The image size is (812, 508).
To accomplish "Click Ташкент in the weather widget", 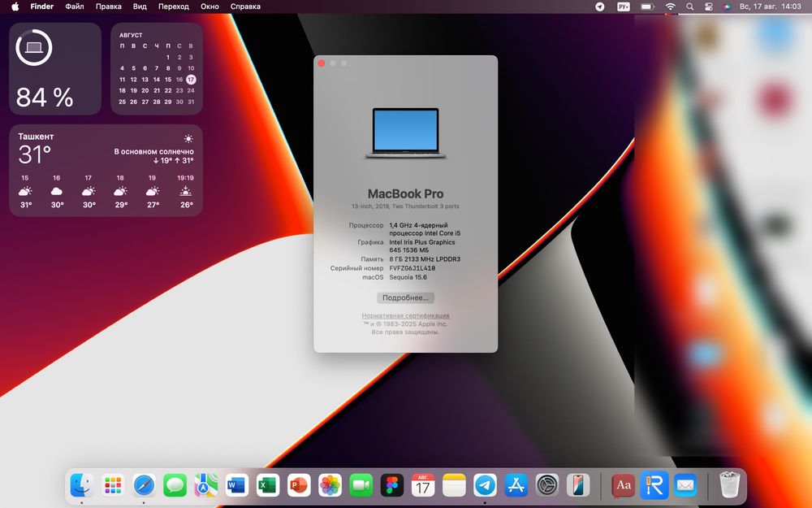I will pos(36,137).
